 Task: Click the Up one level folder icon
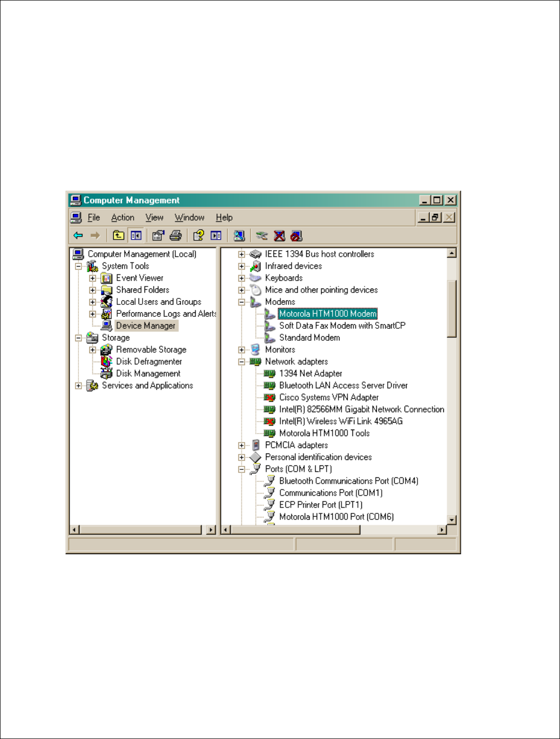(x=118, y=235)
